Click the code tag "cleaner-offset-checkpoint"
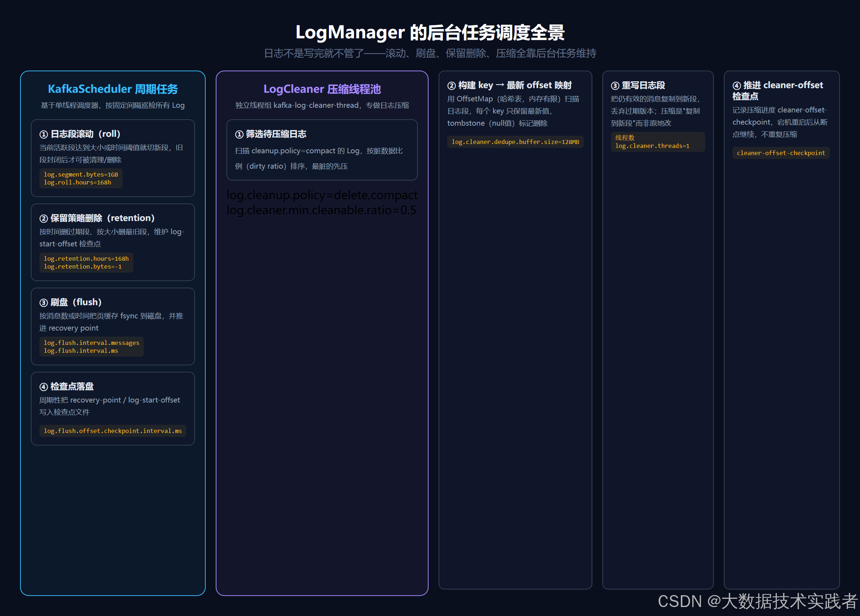860x616 pixels. (x=781, y=153)
